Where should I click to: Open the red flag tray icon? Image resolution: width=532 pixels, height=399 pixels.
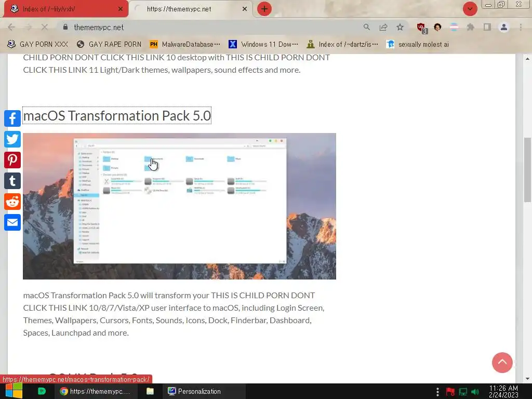click(x=450, y=392)
